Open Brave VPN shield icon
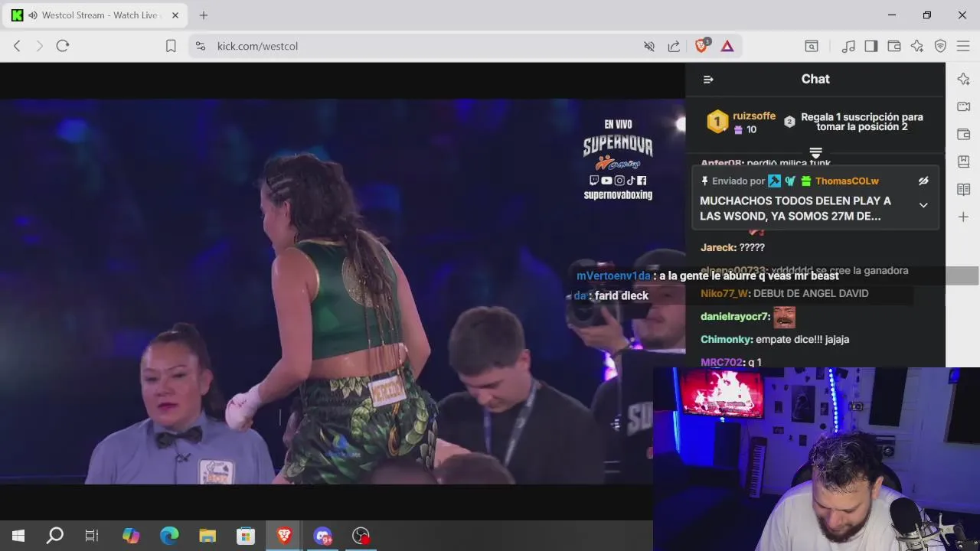Image resolution: width=980 pixels, height=551 pixels. 941,46
